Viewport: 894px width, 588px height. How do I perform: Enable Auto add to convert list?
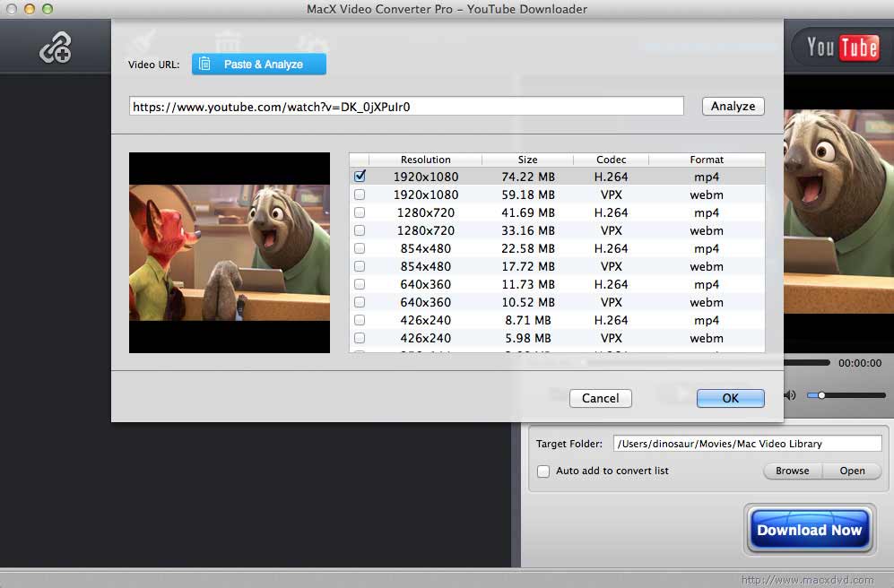tap(543, 471)
